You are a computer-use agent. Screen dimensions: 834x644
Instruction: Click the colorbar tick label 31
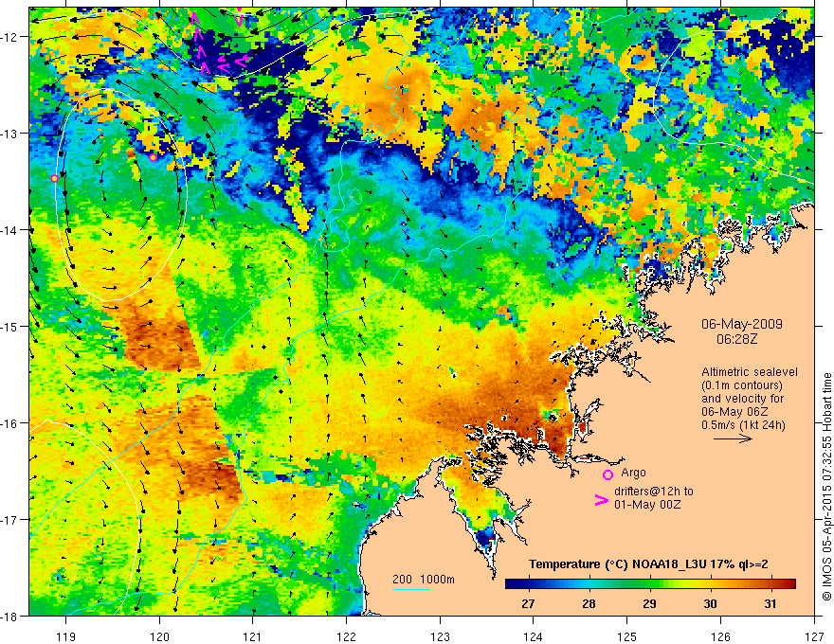tap(771, 603)
